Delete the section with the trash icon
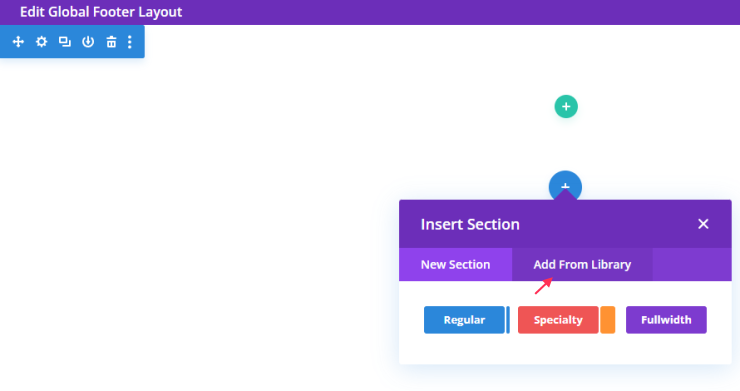Screen dimensions: 740x391 tap(111, 42)
